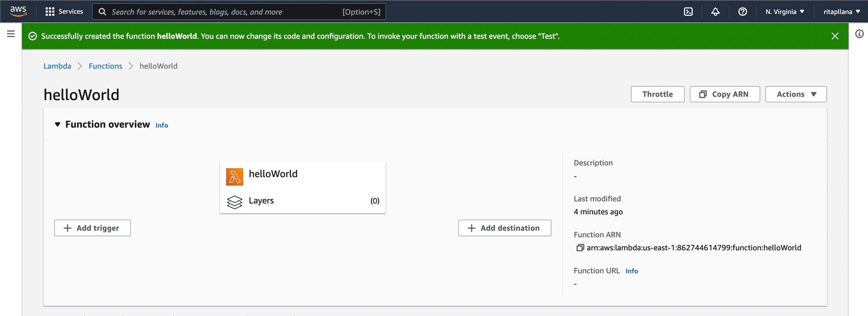868x316 pixels.
Task: Focus the AWS services search field
Action: [239, 12]
